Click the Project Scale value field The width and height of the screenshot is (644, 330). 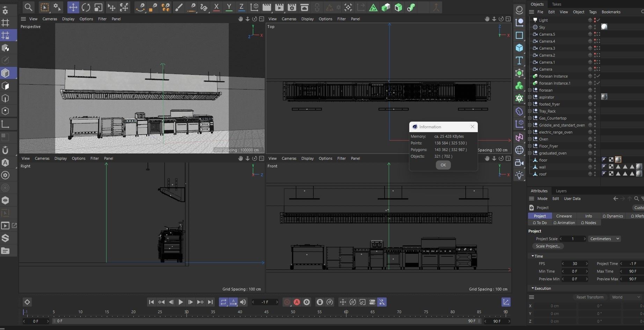(x=573, y=239)
